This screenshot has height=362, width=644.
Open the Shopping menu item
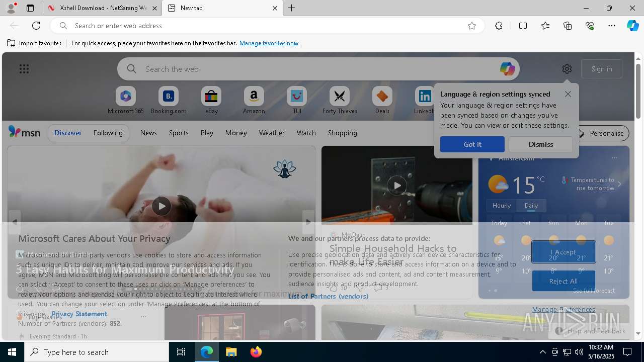[343, 133]
